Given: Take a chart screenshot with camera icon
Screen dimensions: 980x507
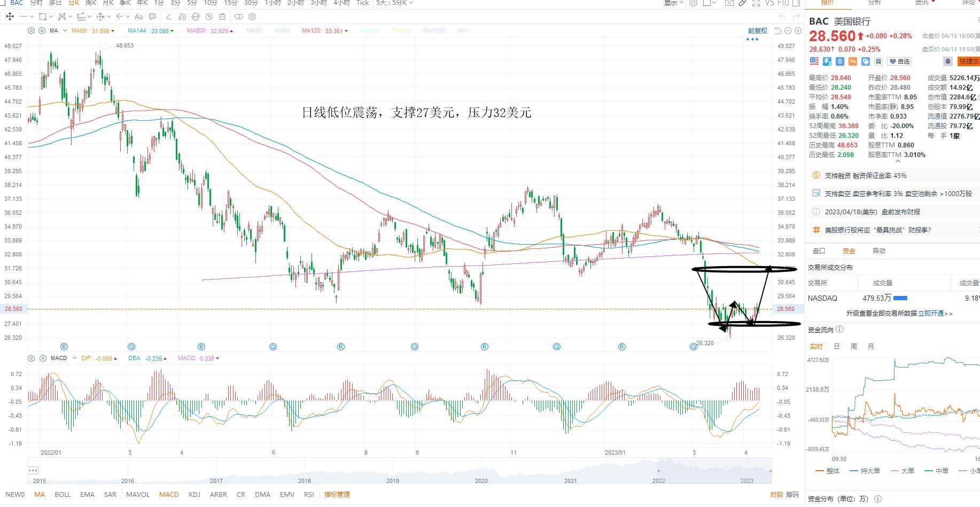Looking at the screenshot, I should point(729,3).
